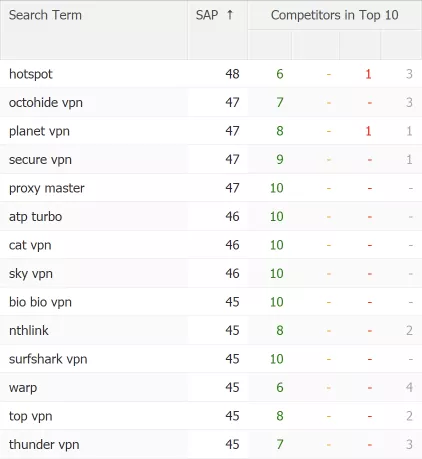Open the sky vpn search term
Viewport: 422px width, 459px height.
pos(31,274)
